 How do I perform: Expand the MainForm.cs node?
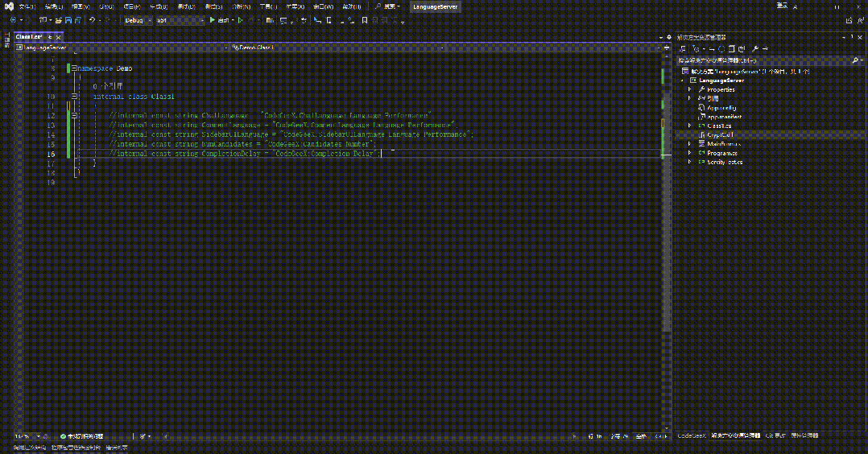[690, 144]
